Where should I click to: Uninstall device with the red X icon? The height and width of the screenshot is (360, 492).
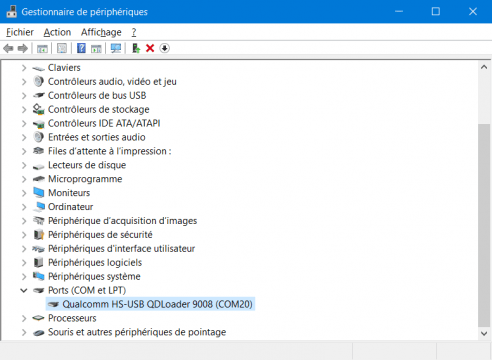pyautogui.click(x=150, y=49)
